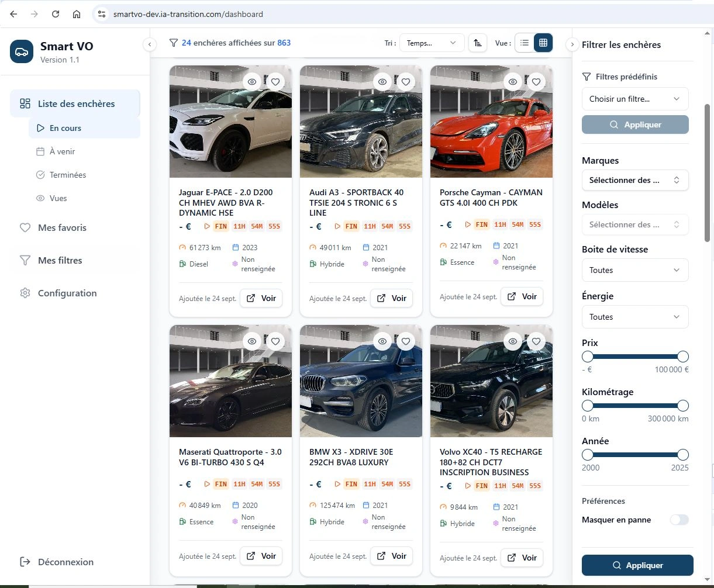
Task: Click bottom Appliquer filter button
Action: click(x=637, y=565)
